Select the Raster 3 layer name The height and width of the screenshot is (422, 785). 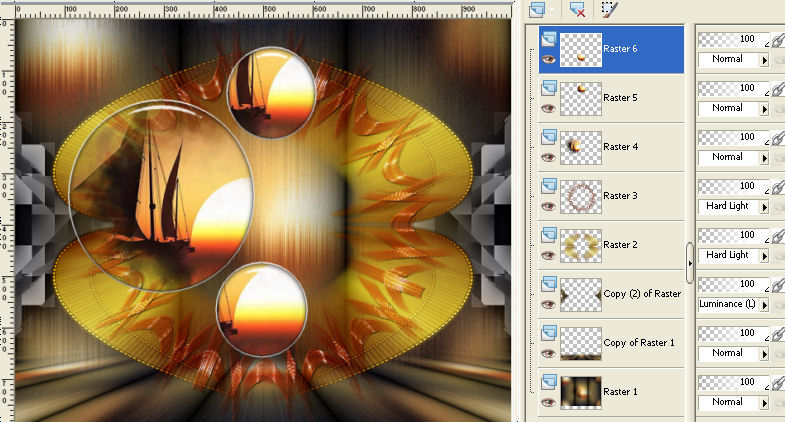tap(620, 196)
